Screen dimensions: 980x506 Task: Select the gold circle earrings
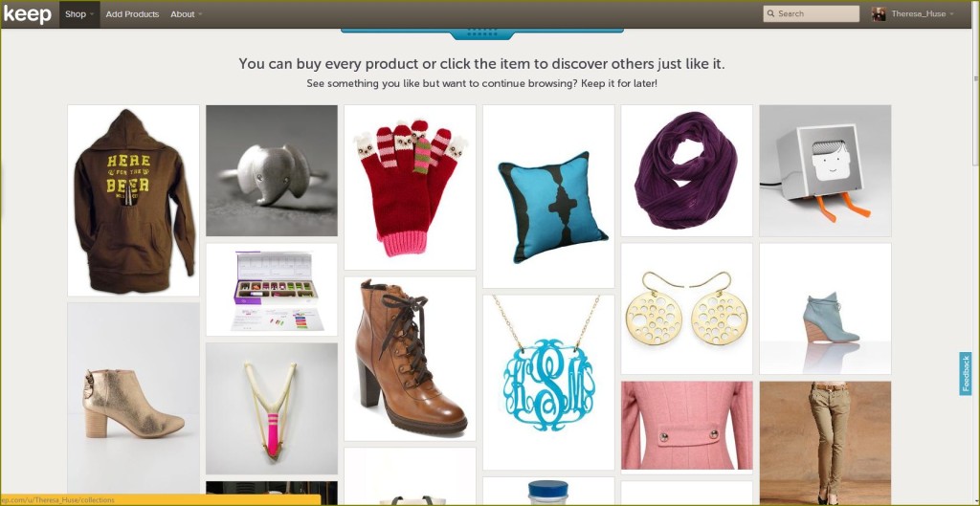click(x=687, y=309)
